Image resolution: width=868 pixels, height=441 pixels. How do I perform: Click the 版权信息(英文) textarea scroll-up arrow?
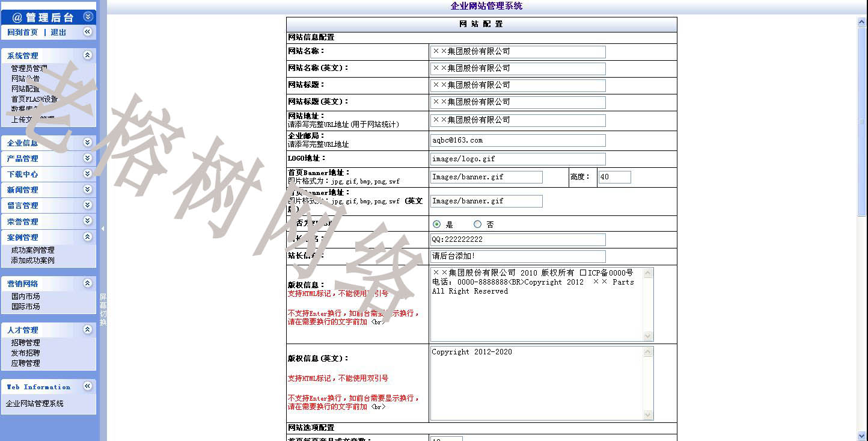(648, 352)
